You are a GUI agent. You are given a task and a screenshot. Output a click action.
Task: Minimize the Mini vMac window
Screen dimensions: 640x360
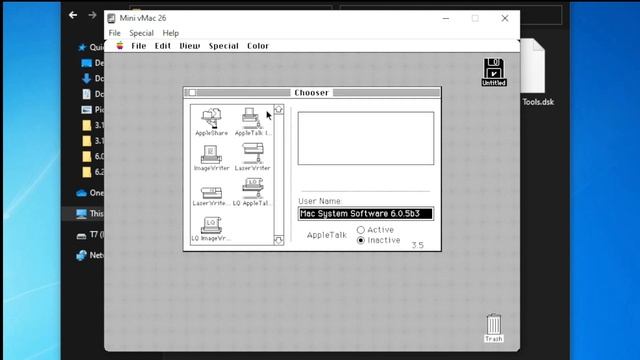pos(446,18)
